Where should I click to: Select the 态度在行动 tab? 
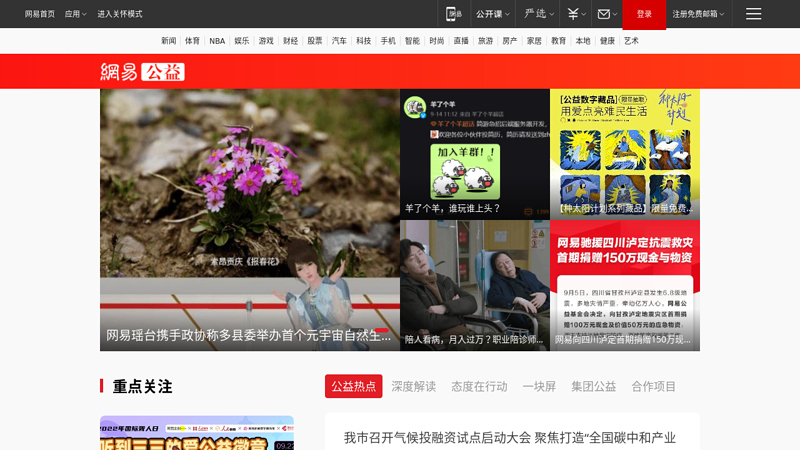coord(479,386)
